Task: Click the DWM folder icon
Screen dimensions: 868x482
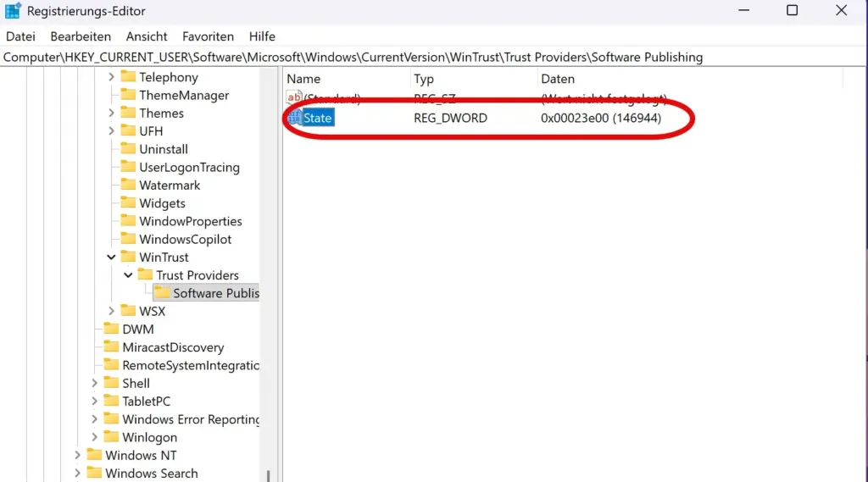Action: pyautogui.click(x=111, y=329)
